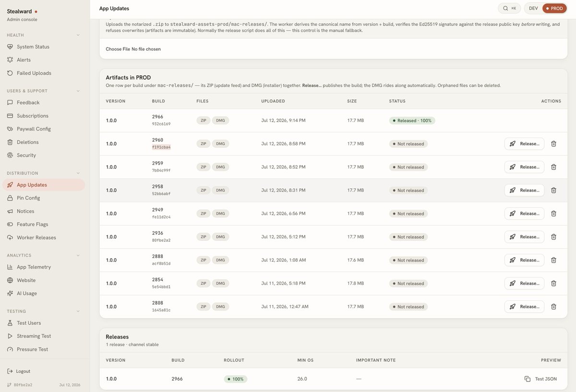
Task: Click Feedback speech bubble icon
Action: pos(10,103)
